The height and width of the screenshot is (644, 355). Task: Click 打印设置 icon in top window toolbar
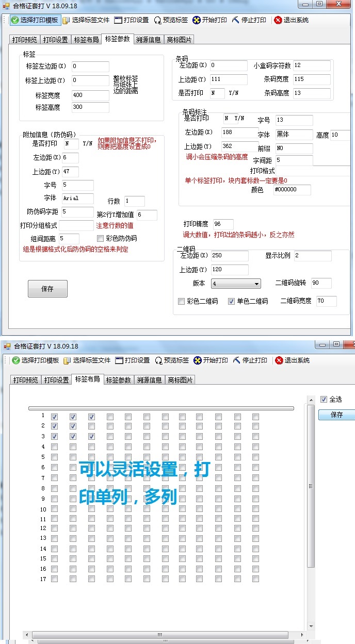(x=118, y=20)
